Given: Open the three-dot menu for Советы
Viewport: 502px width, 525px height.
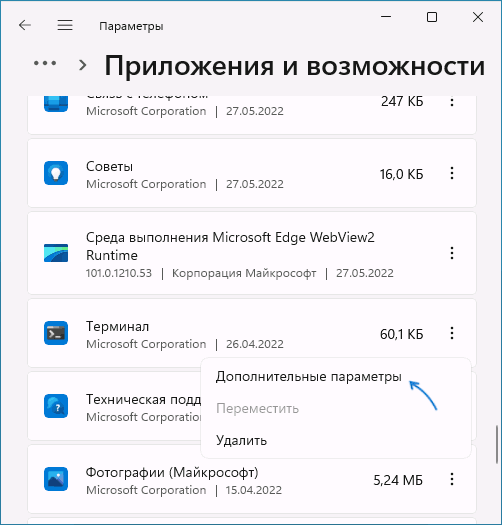Looking at the screenshot, I should point(452,173).
